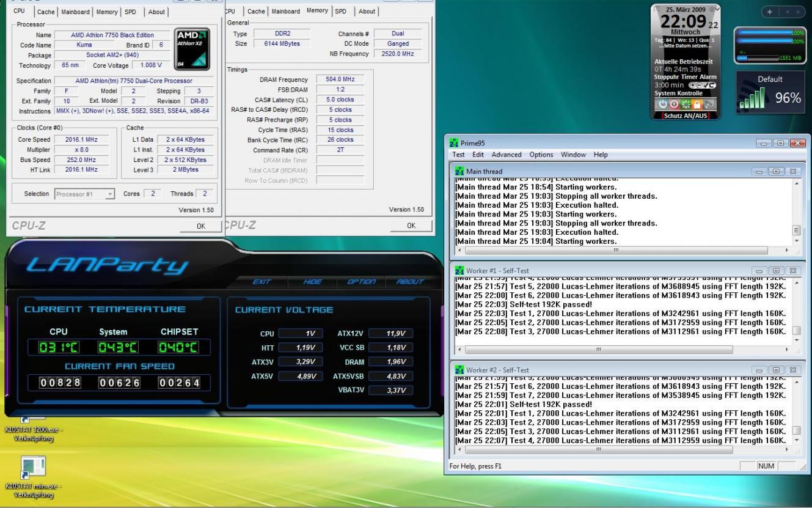Click the gray icon in System Kontrolle row
Screen dimensions: 812x508
click(709, 104)
